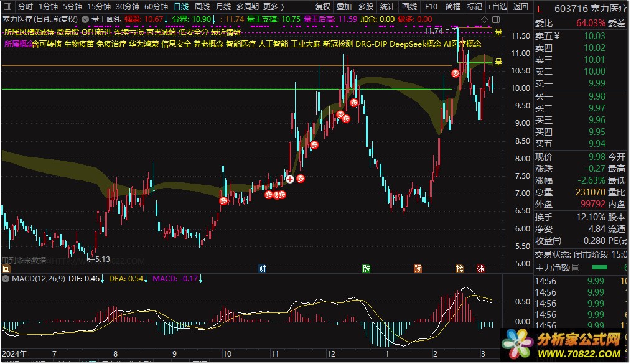This screenshot has width=631, height=364.
Task: Select the 周线 weekly chart tab
Action: pos(202,7)
